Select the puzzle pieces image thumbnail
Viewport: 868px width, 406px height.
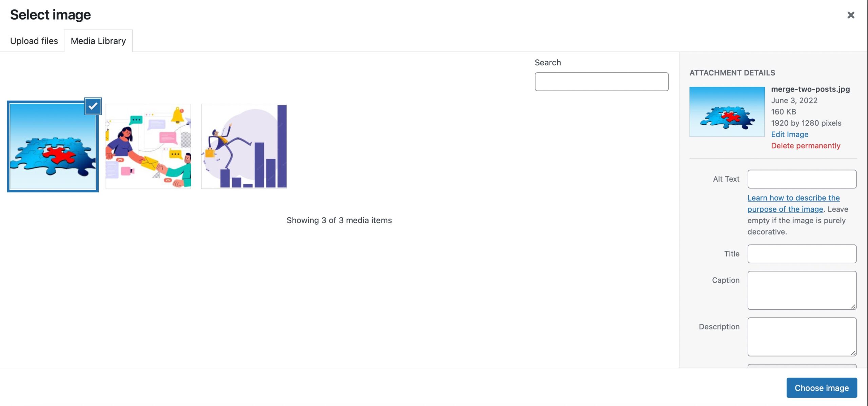click(53, 144)
